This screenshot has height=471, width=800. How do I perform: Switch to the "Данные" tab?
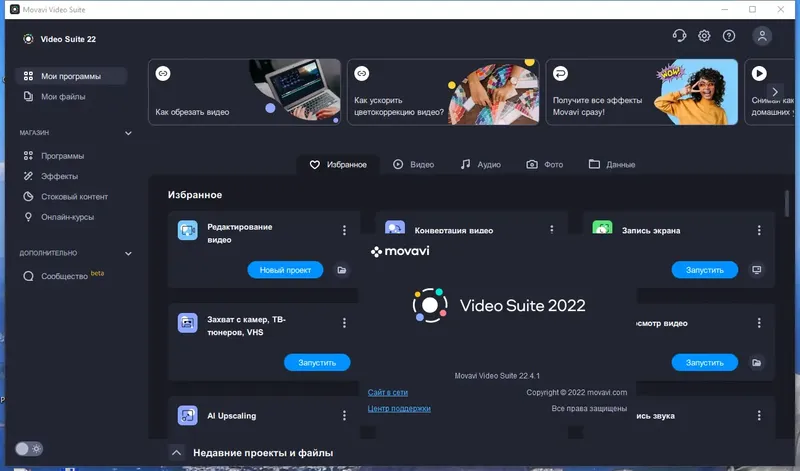612,164
